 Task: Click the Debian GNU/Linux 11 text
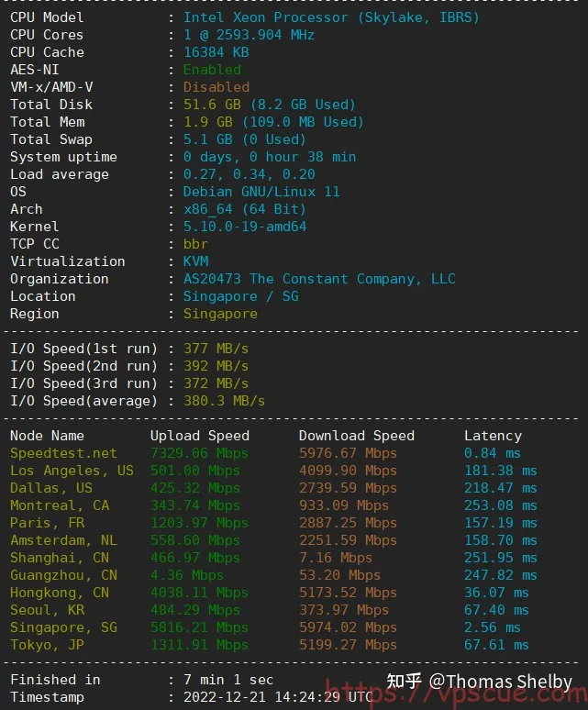(x=261, y=192)
